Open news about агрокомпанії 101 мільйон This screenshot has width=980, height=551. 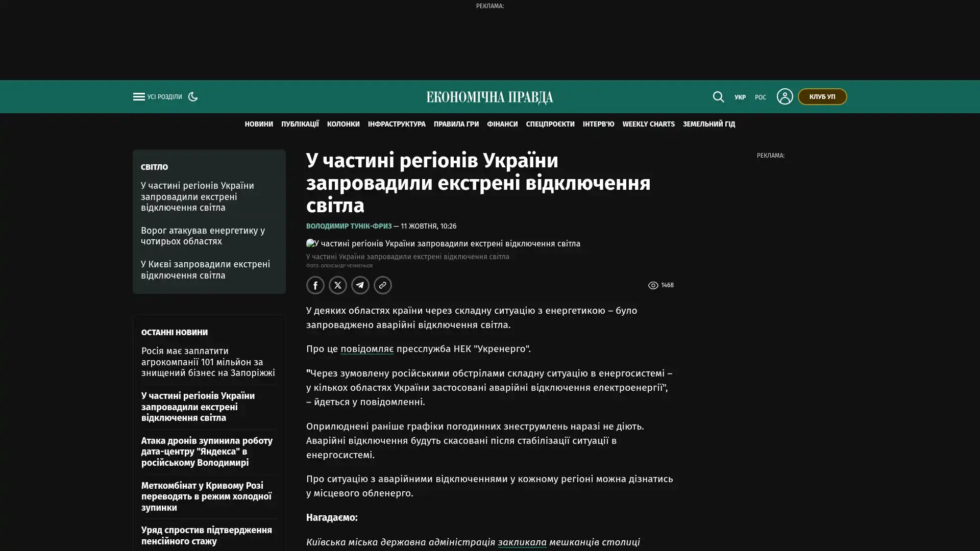coord(208,362)
